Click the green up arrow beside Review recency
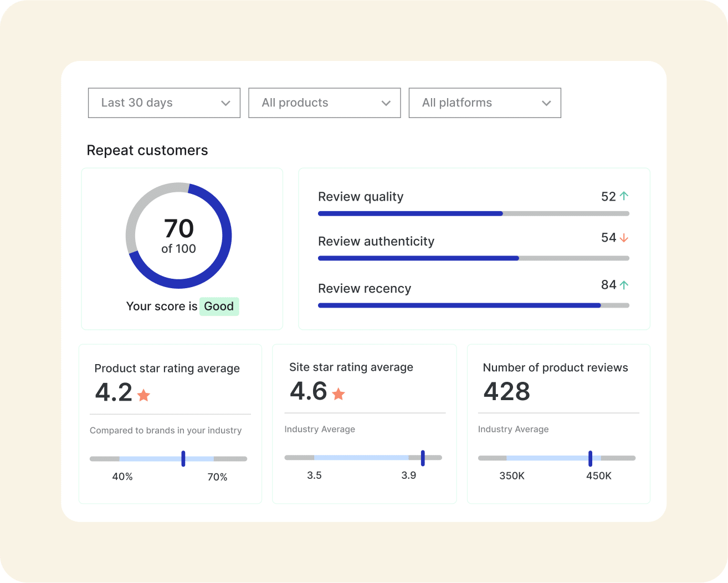Image resolution: width=728 pixels, height=583 pixels. click(x=624, y=285)
